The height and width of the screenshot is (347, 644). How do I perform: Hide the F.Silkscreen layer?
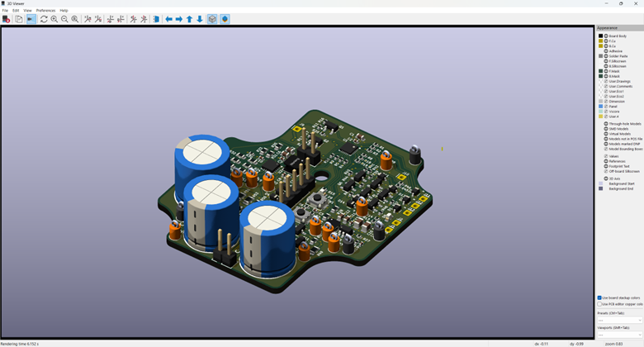[x=606, y=61]
